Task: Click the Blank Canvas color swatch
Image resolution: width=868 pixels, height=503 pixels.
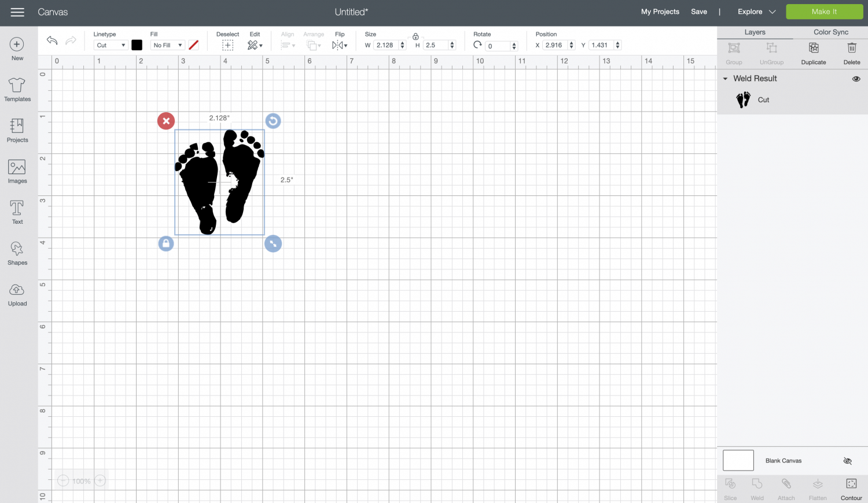Action: pos(738,460)
